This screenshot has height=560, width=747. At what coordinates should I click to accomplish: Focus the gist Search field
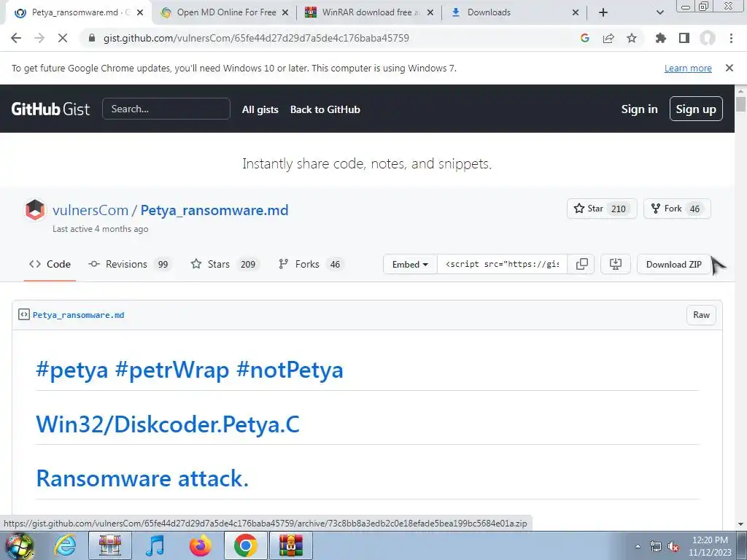166,109
